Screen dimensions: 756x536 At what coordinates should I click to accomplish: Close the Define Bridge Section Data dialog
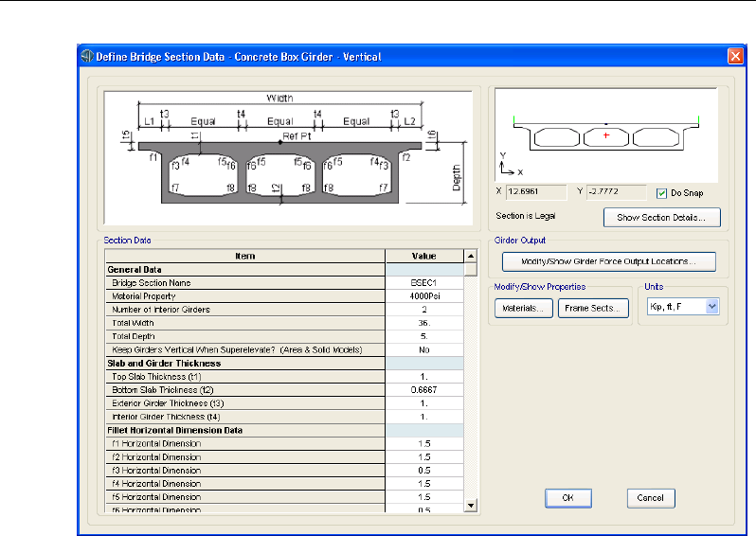[x=734, y=56]
